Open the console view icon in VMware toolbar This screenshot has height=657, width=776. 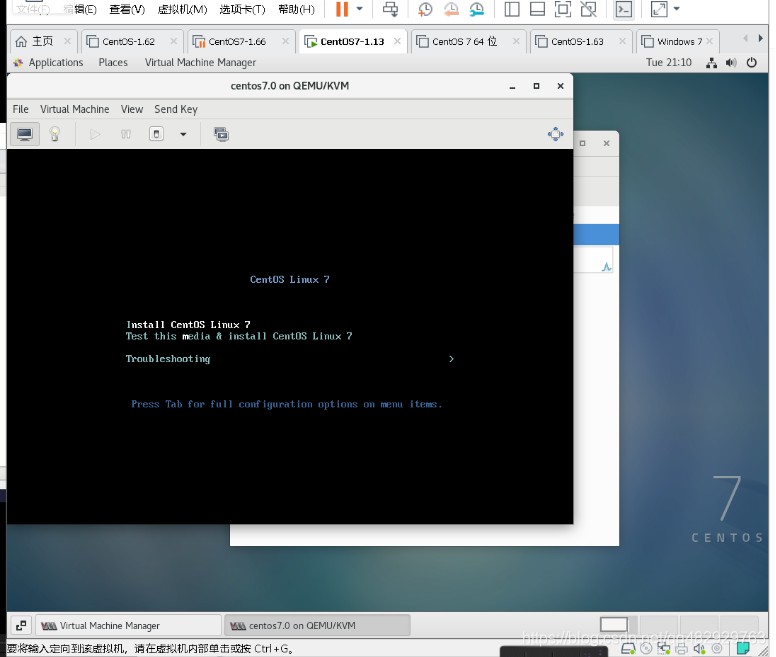tap(624, 9)
